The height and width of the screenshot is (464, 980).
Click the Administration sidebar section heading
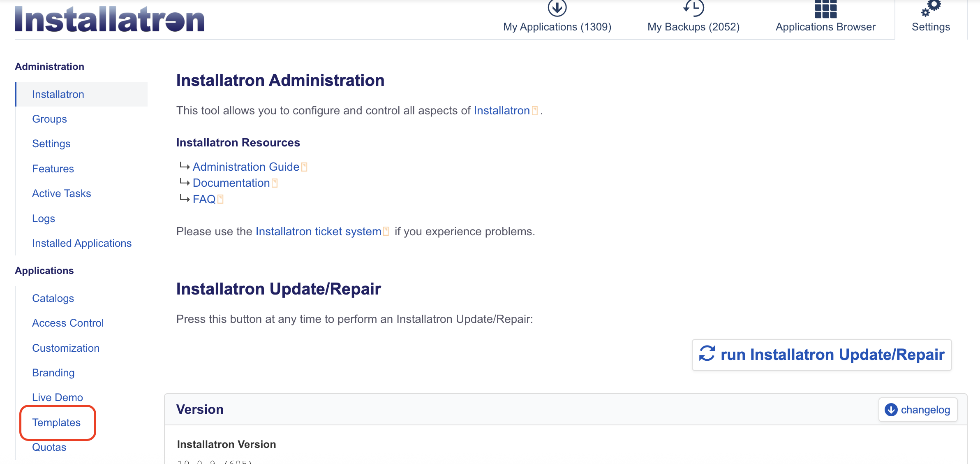(x=49, y=67)
